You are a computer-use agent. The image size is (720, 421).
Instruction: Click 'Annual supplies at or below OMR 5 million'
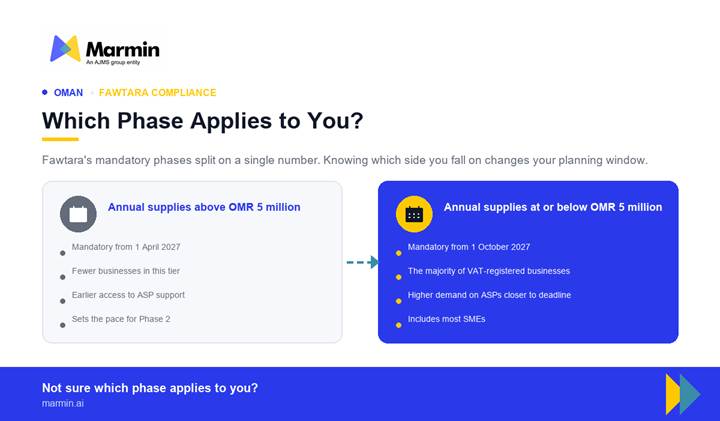(x=553, y=207)
